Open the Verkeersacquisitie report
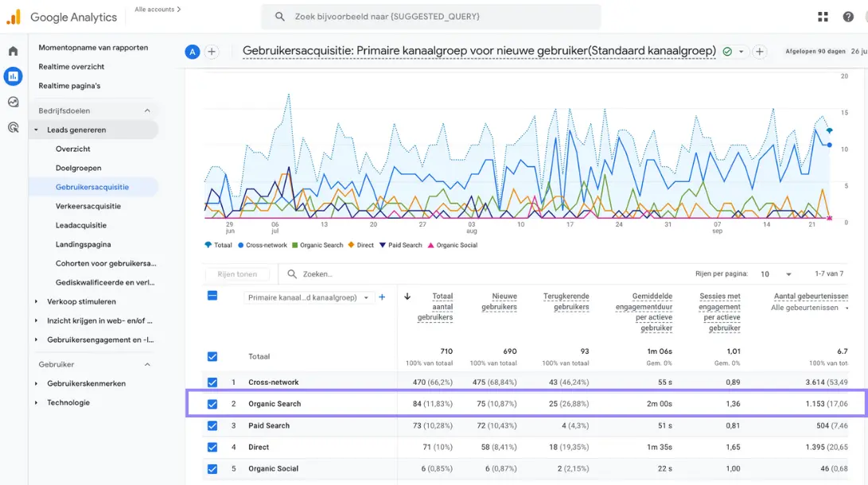Image resolution: width=868 pixels, height=485 pixels. pyautogui.click(x=86, y=206)
